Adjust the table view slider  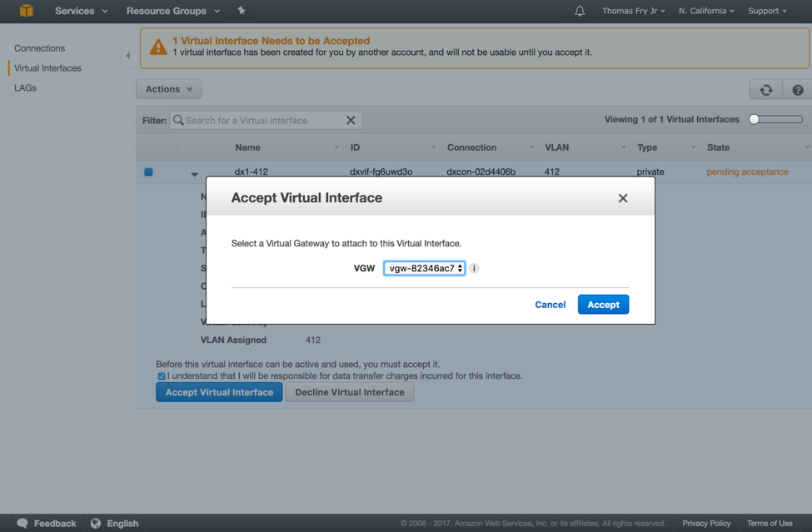775,120
